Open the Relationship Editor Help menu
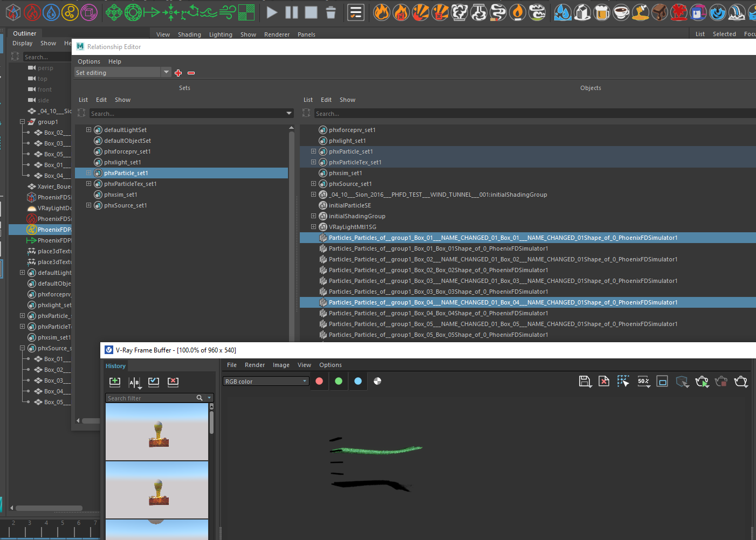This screenshot has width=756, height=540. (115, 61)
